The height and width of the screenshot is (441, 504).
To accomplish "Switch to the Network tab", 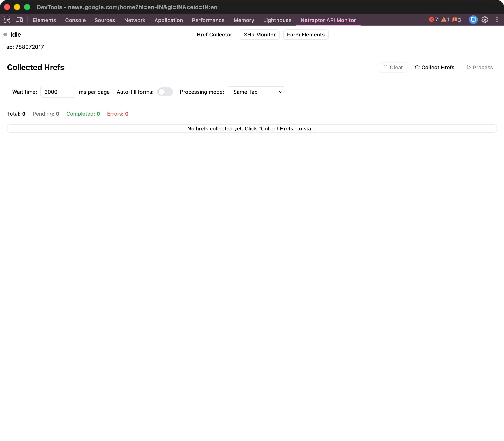I will [135, 20].
